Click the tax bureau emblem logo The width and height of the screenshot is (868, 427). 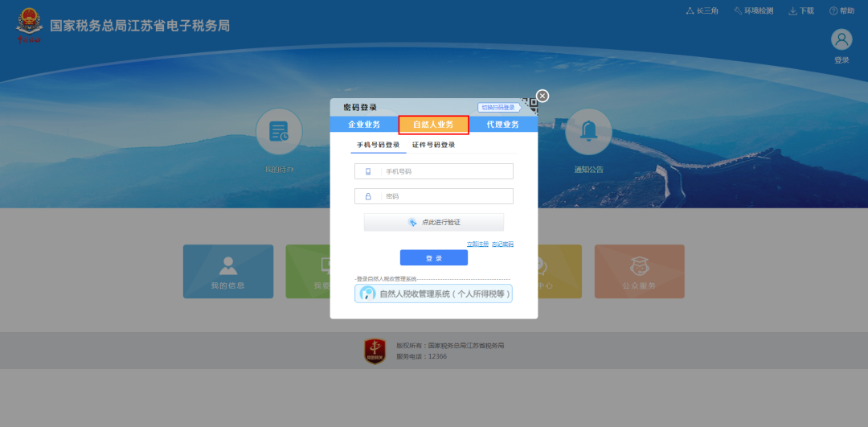30,26
